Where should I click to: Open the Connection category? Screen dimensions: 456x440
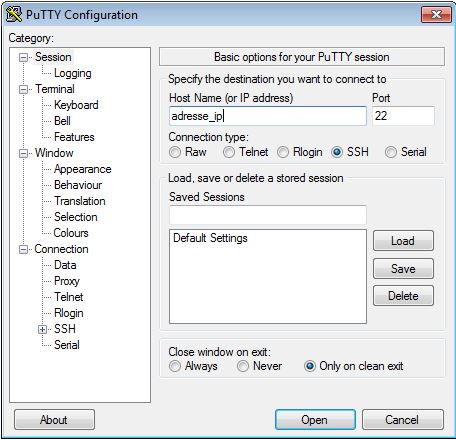(61, 249)
